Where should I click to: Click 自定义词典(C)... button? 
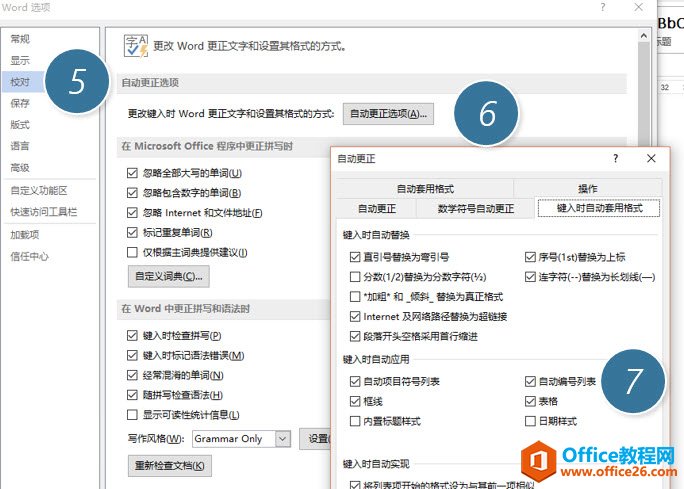click(169, 277)
